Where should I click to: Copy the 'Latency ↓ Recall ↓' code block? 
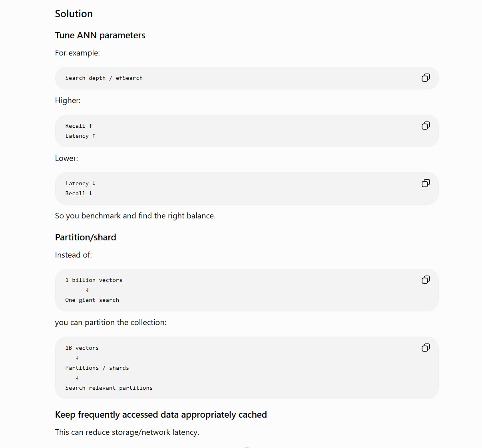[x=426, y=183]
